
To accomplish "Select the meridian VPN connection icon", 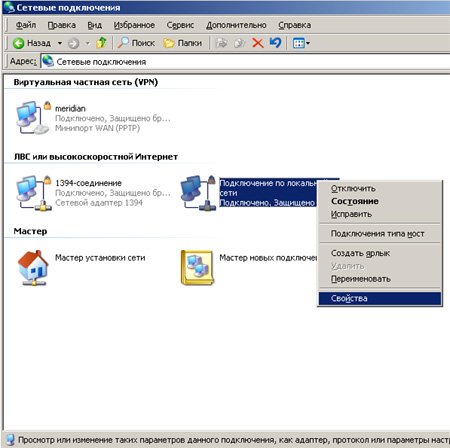I will [x=33, y=117].
